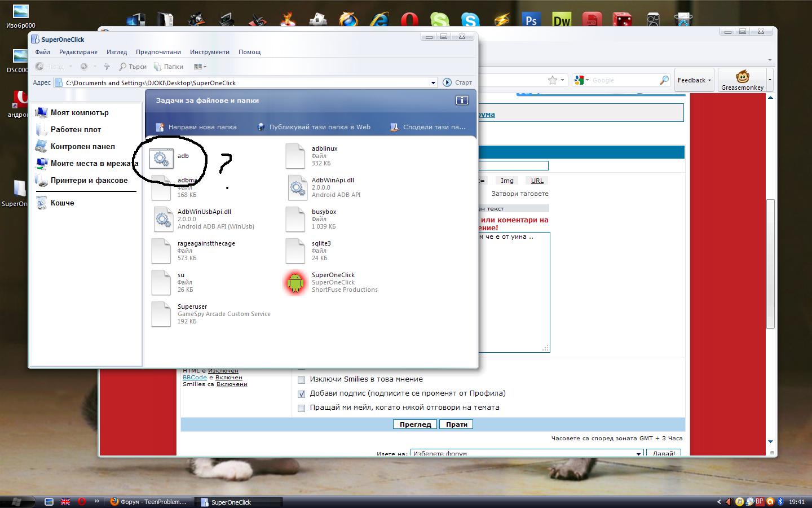The image size is (812, 508).
Task: Launch Opera from the top dock
Action: pyautogui.click(x=409, y=20)
